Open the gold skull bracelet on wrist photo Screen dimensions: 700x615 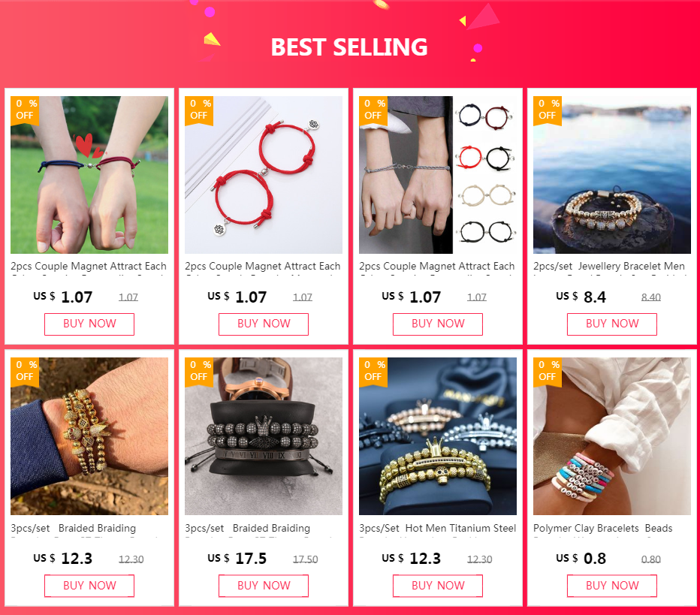click(x=89, y=436)
